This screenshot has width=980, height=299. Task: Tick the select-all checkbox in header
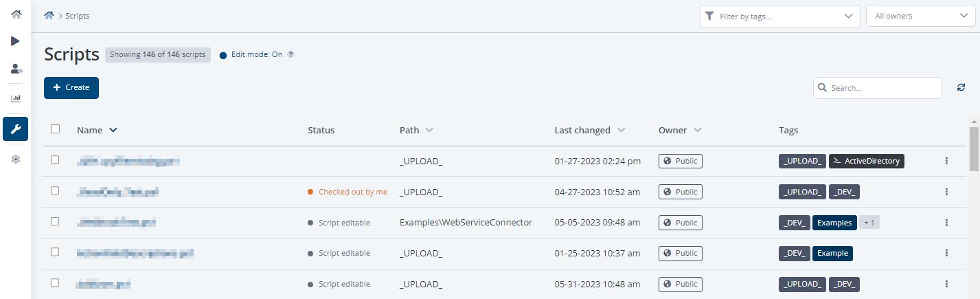[x=56, y=129]
